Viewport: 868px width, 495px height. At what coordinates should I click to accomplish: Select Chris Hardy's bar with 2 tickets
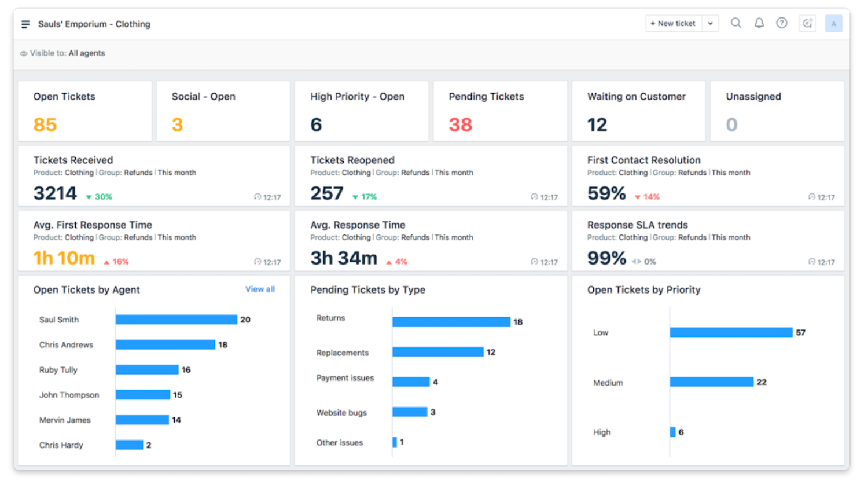[x=130, y=445]
